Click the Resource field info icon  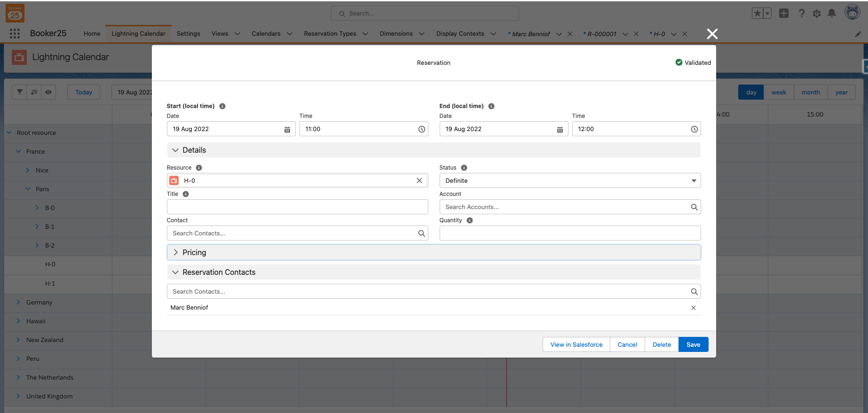coord(199,168)
